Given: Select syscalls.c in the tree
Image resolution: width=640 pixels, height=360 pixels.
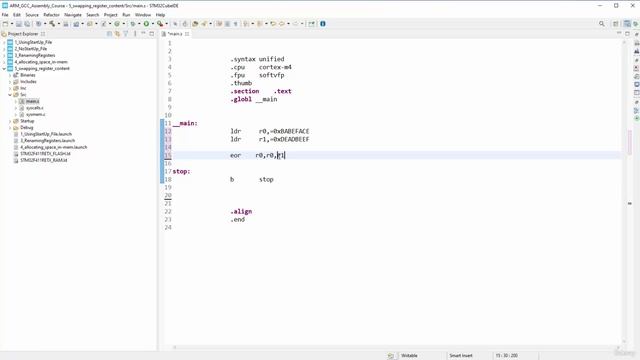Looking at the screenshot, I should coord(34,108).
